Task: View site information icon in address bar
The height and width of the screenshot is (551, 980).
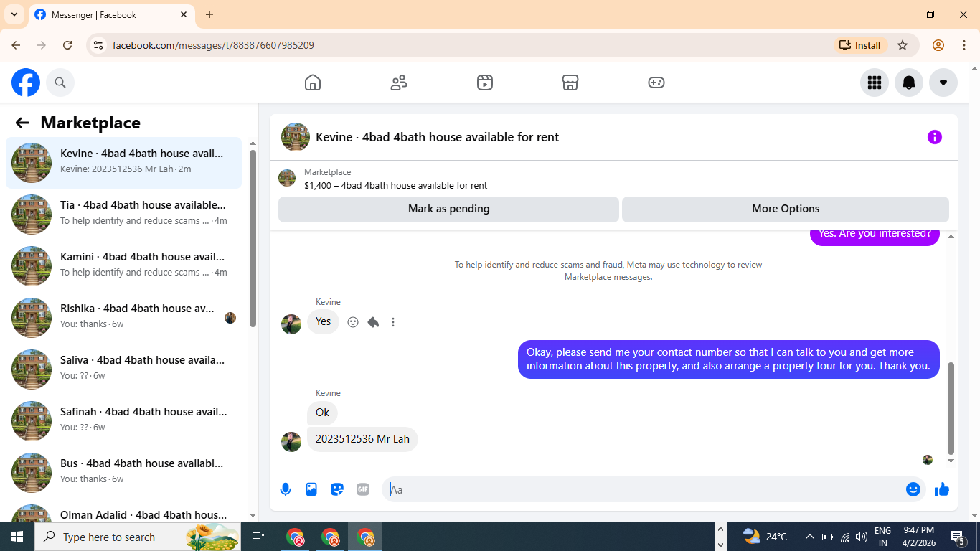Action: 99,45
